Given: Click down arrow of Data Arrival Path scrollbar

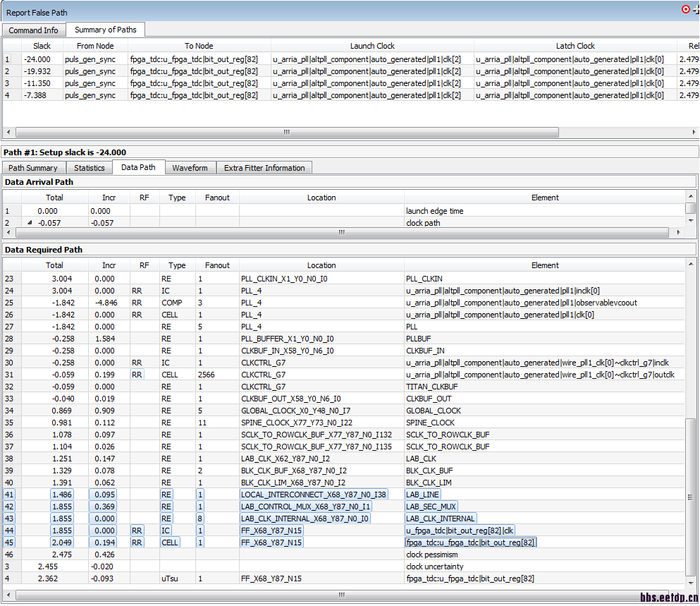Looking at the screenshot, I should tap(691, 221).
